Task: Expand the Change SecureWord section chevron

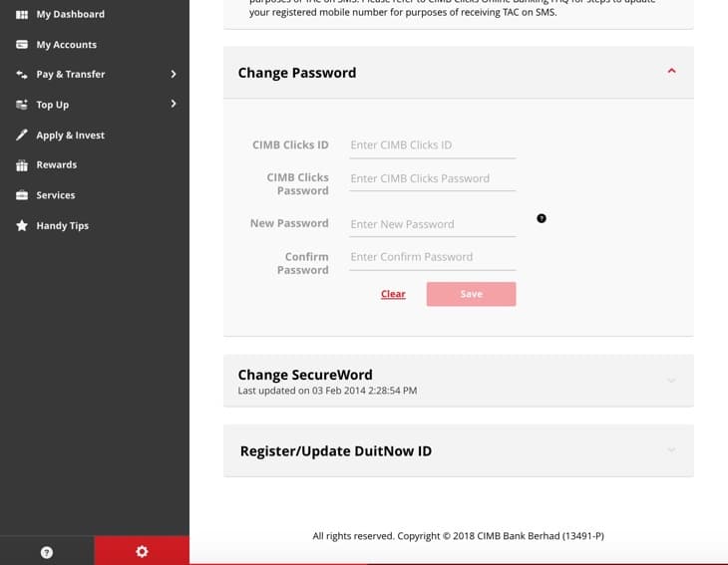Action: point(671,381)
